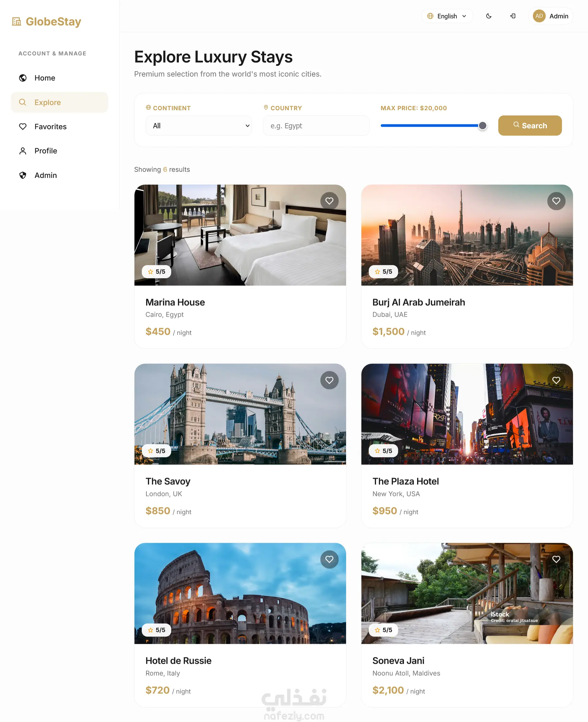The image size is (588, 722).
Task: Click the logout icon in the top bar
Action: coord(513,16)
